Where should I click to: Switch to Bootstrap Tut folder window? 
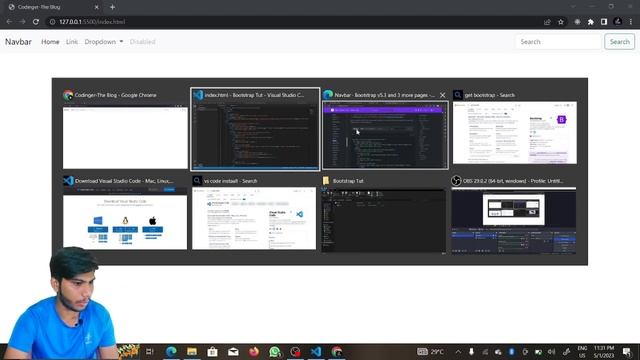pyautogui.click(x=384, y=215)
